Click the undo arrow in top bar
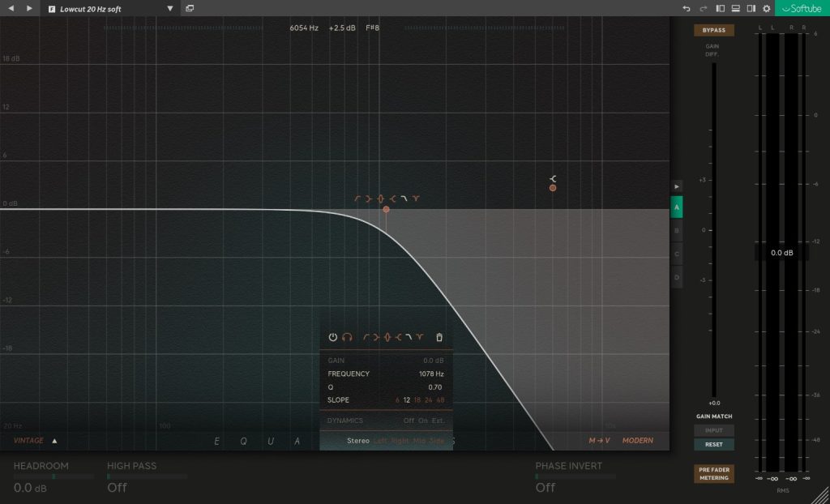The width and height of the screenshot is (830, 504). click(687, 8)
